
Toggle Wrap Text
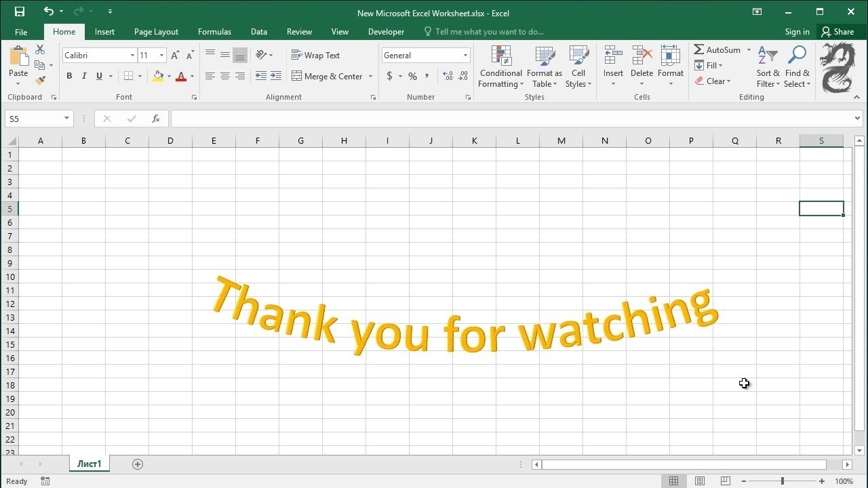point(315,56)
